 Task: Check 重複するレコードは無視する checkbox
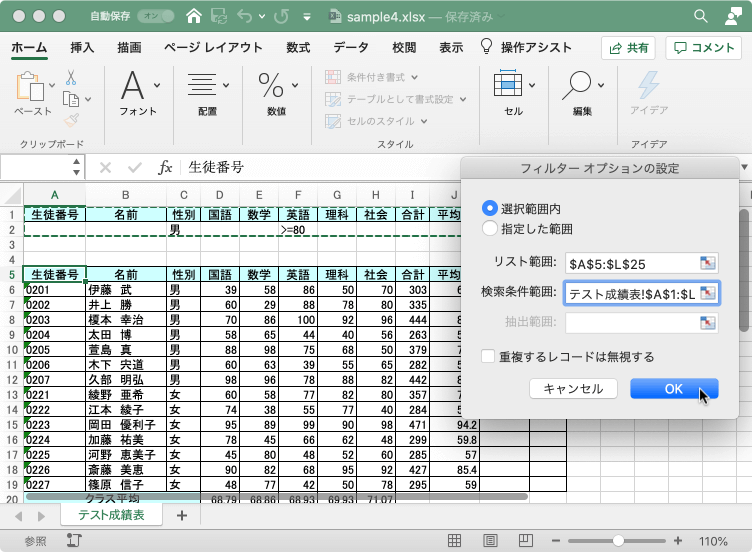coord(488,356)
